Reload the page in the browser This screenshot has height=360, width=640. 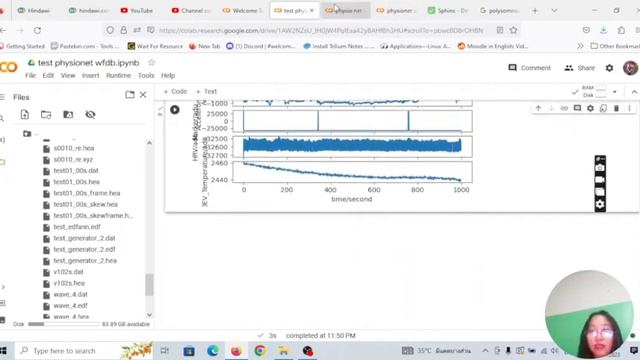[37, 30]
